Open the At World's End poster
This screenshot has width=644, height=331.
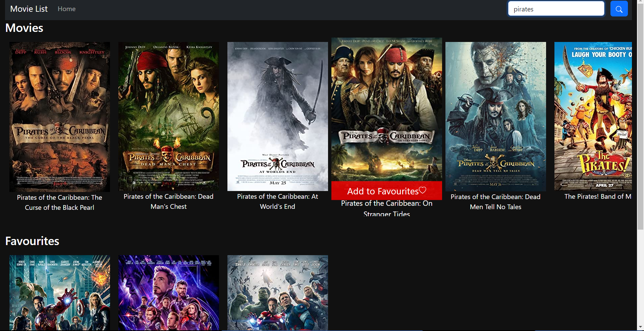(x=277, y=116)
